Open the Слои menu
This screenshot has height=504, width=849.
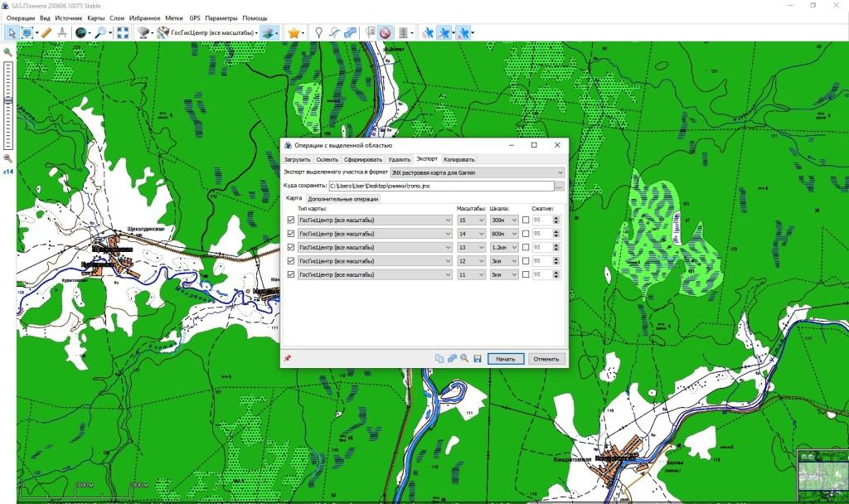[117, 17]
